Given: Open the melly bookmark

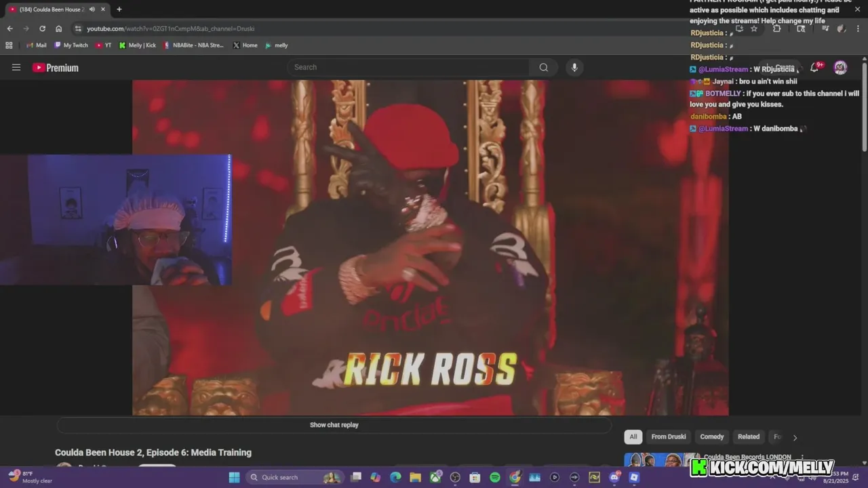Looking at the screenshot, I should (x=277, y=45).
